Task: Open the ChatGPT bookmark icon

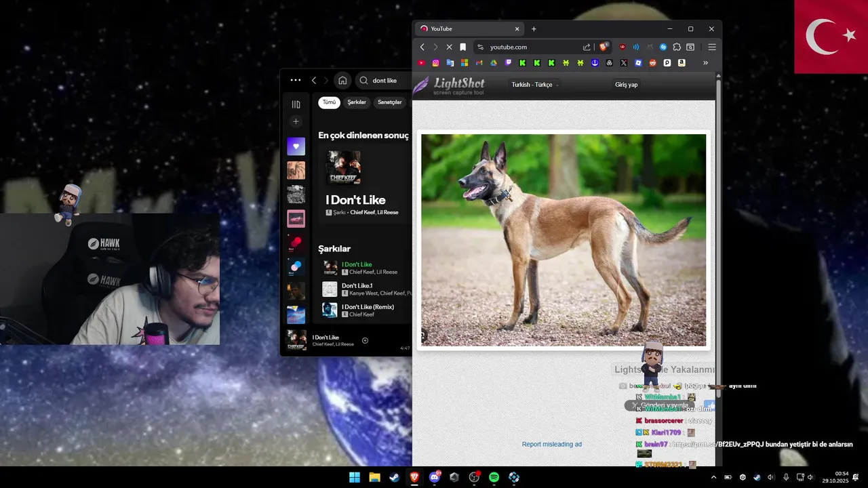Action: click(x=610, y=63)
